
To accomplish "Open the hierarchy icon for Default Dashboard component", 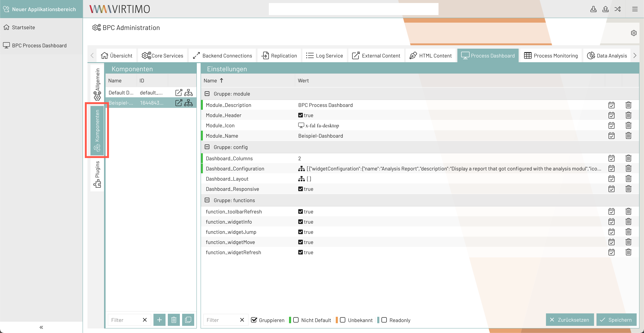I will [x=188, y=93].
